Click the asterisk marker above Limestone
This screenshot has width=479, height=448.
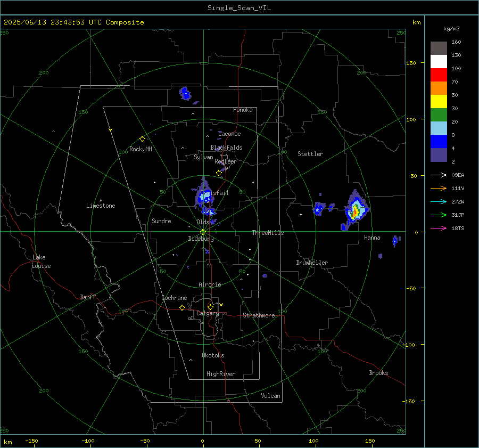[x=101, y=201]
